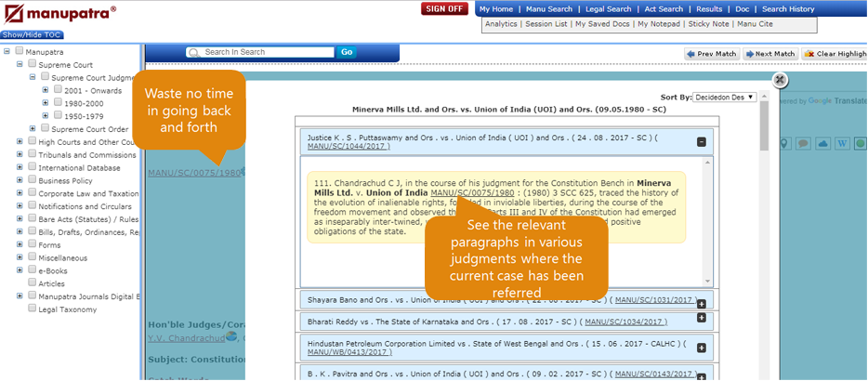Check the e-Books checkbox
This screenshot has width=868, height=381.
click(x=33, y=269)
